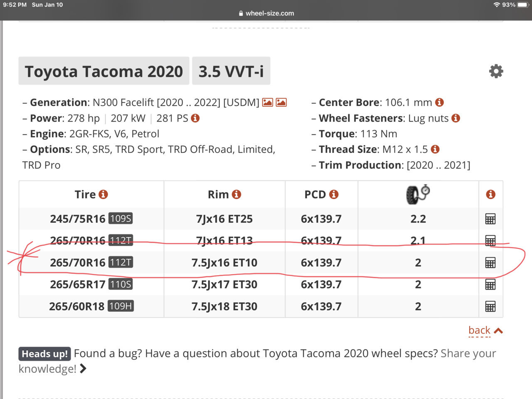Click the 110S load index badge

(x=121, y=284)
